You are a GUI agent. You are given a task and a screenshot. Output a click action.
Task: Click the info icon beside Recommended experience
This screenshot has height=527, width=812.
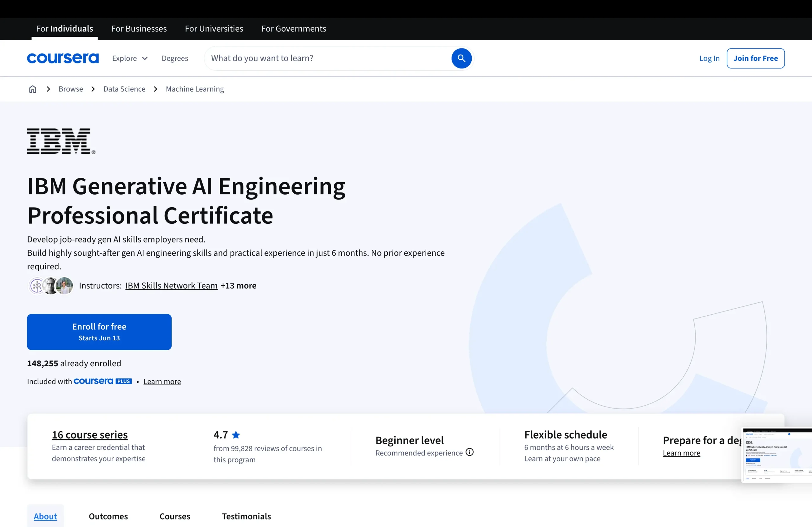click(x=469, y=452)
